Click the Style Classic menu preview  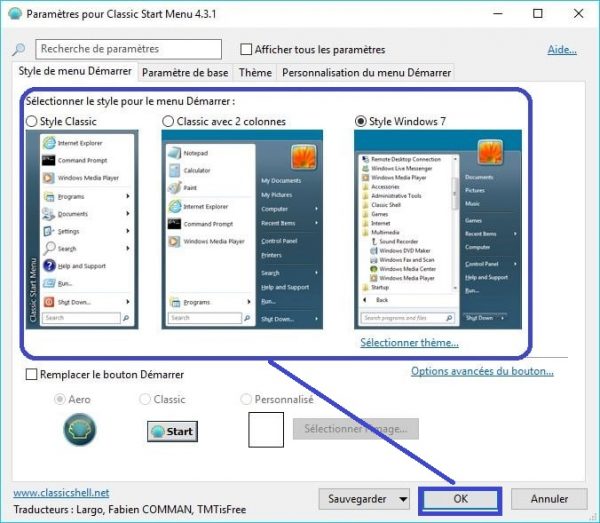(x=82, y=230)
